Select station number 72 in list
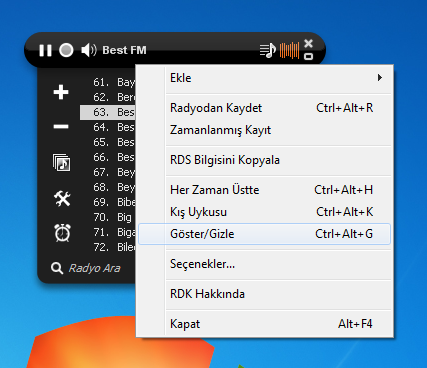 click(x=108, y=247)
